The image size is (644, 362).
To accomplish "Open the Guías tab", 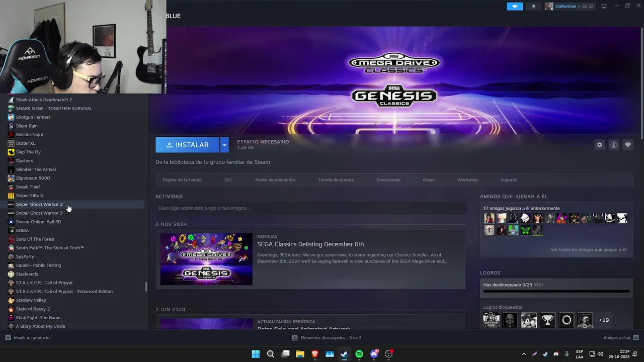I will [429, 179].
